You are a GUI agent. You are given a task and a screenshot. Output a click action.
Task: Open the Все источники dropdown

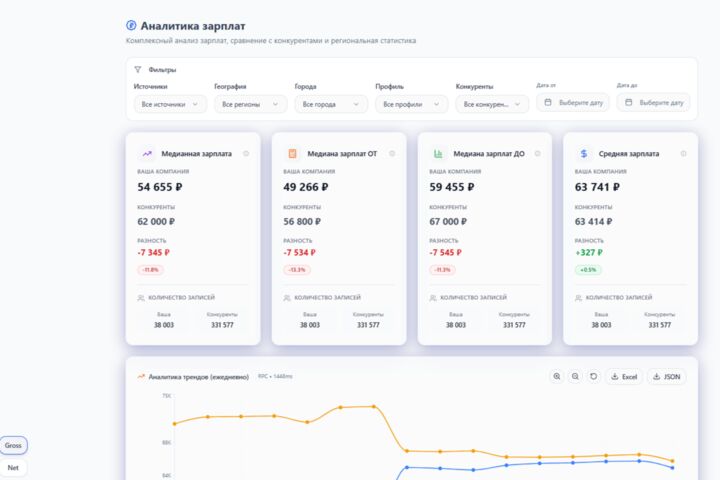coord(170,104)
